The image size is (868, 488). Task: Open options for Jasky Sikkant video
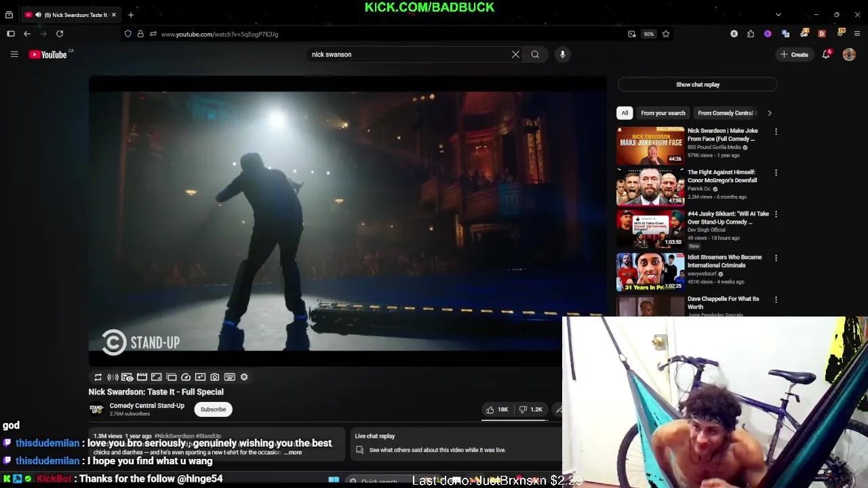click(776, 214)
